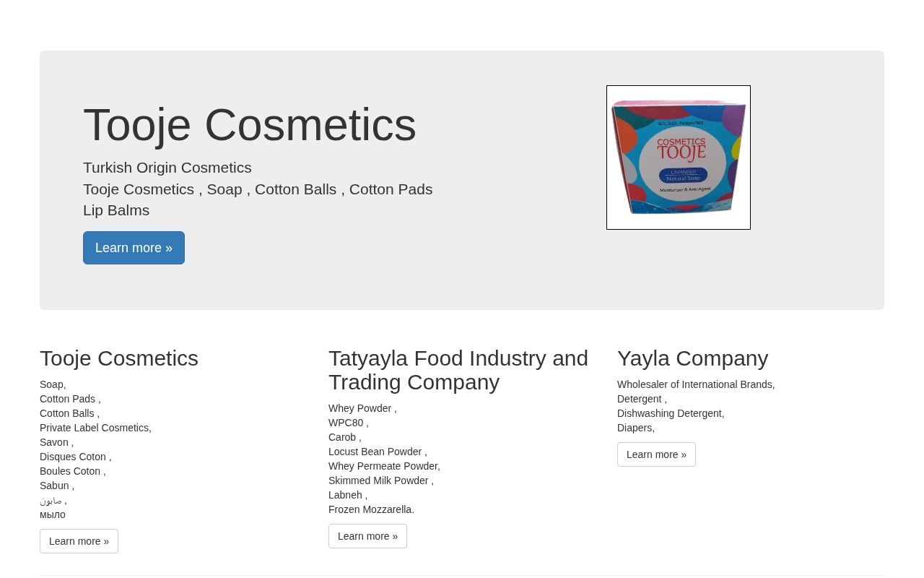Select the Dishwashing Detergent entry

tap(671, 413)
